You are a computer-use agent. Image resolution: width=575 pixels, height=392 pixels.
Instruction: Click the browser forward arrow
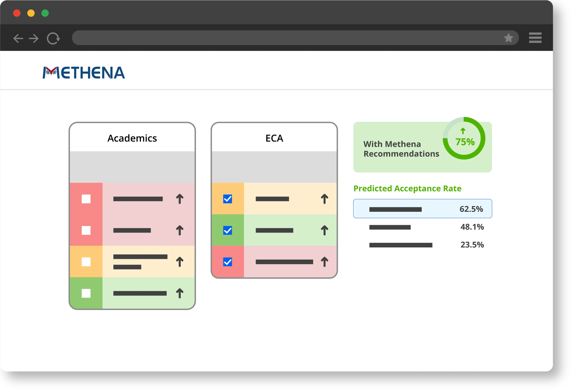[x=34, y=38]
